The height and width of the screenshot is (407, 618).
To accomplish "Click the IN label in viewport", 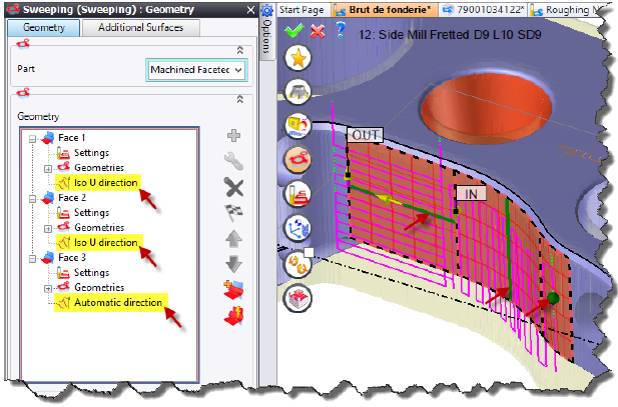I will tap(468, 192).
